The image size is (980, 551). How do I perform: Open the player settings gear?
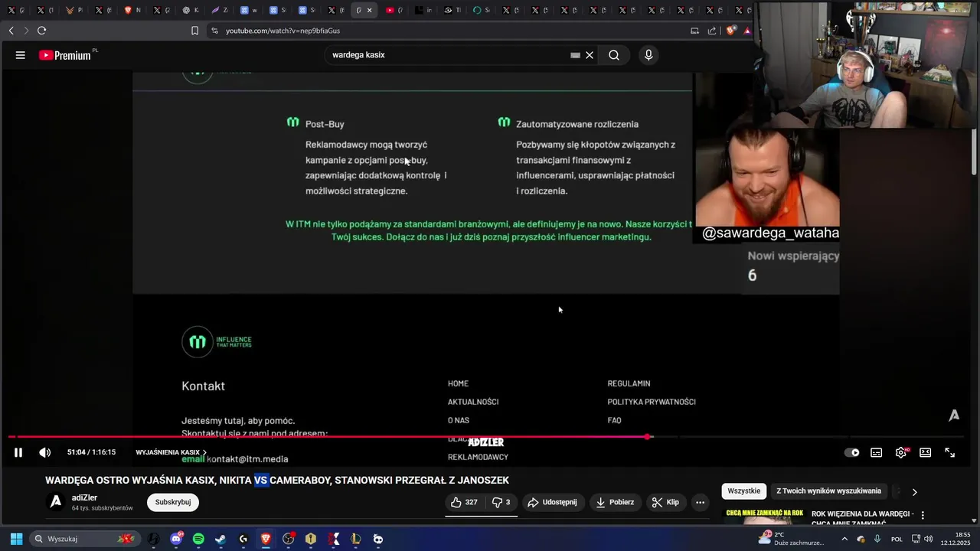(901, 452)
